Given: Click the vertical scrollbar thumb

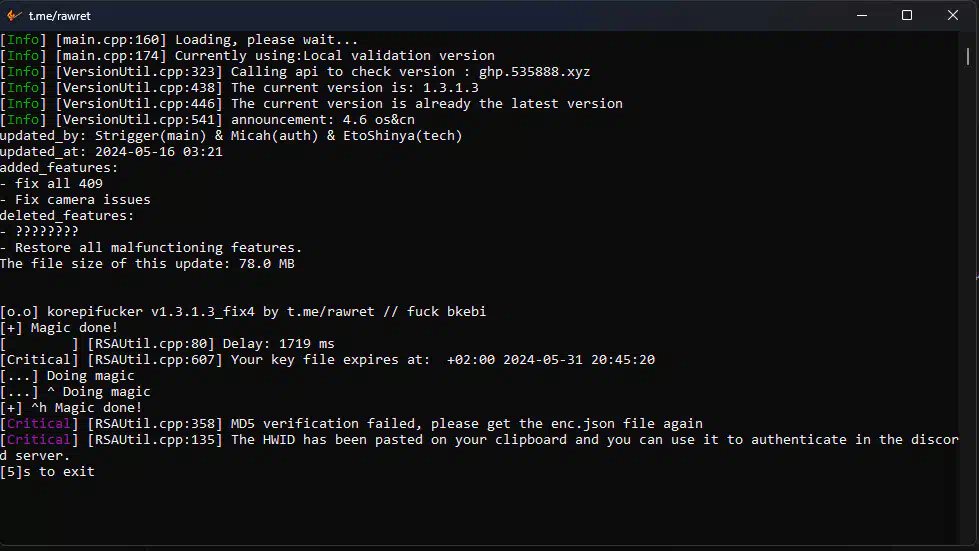Looking at the screenshot, I should point(968,56).
